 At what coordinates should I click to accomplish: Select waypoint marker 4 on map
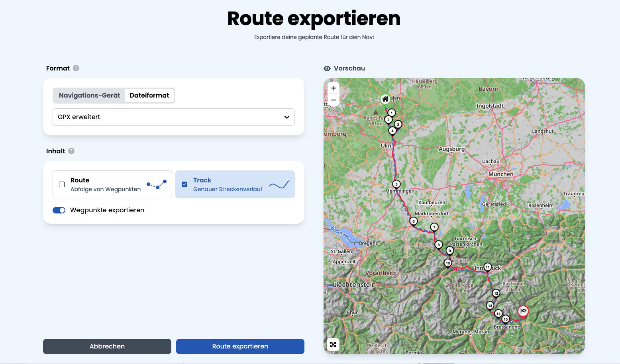pos(392,131)
